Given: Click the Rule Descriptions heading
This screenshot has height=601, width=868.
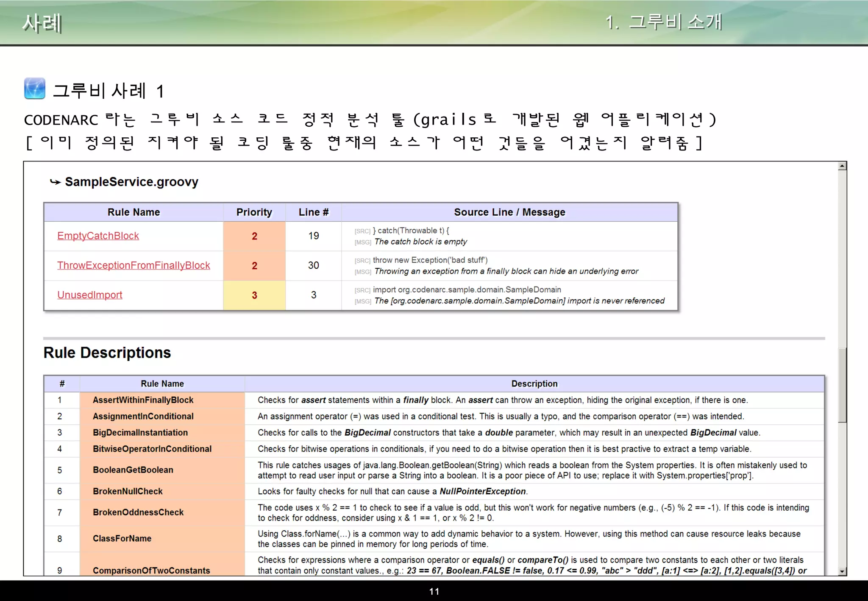Looking at the screenshot, I should [x=107, y=353].
